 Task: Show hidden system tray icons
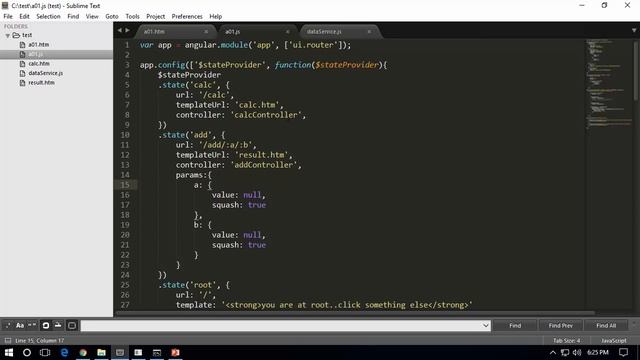tap(553, 352)
